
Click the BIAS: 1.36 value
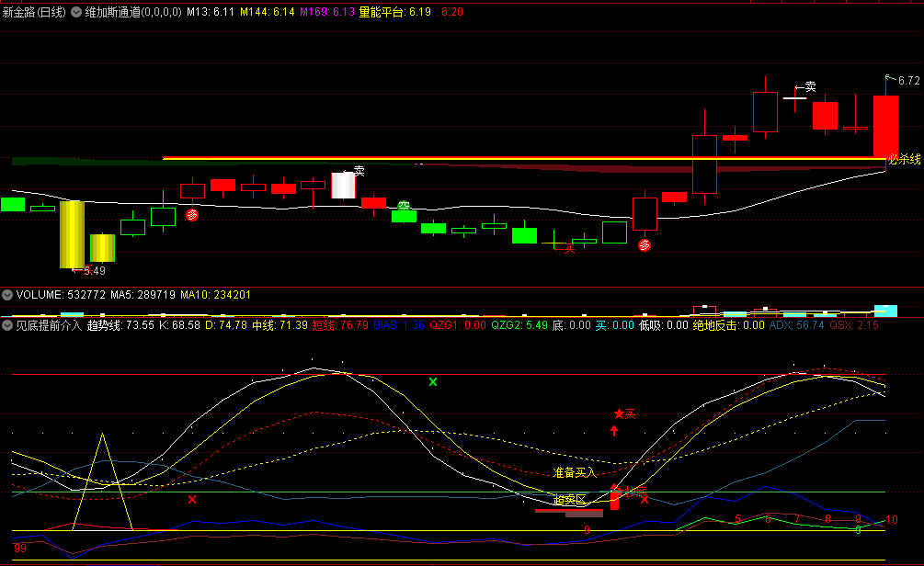[399, 325]
